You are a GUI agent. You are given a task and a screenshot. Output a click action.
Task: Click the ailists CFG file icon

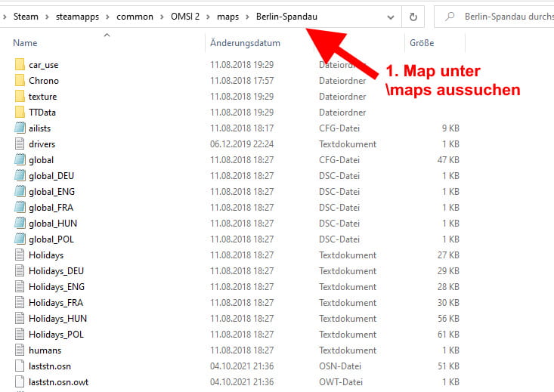coord(20,128)
